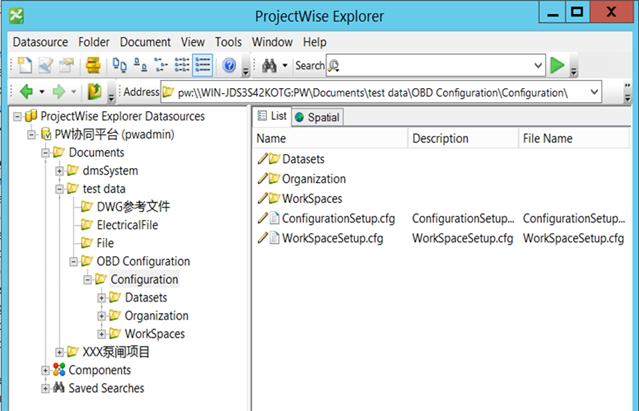Expand the WorkSpaces tree node
639x411 pixels.
[101, 334]
